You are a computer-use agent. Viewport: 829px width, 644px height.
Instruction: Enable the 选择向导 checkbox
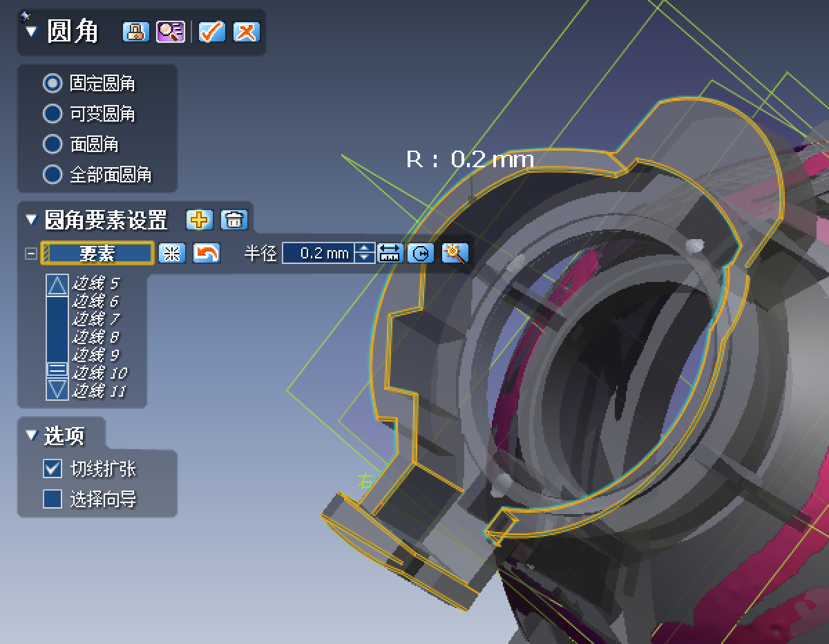(x=53, y=498)
